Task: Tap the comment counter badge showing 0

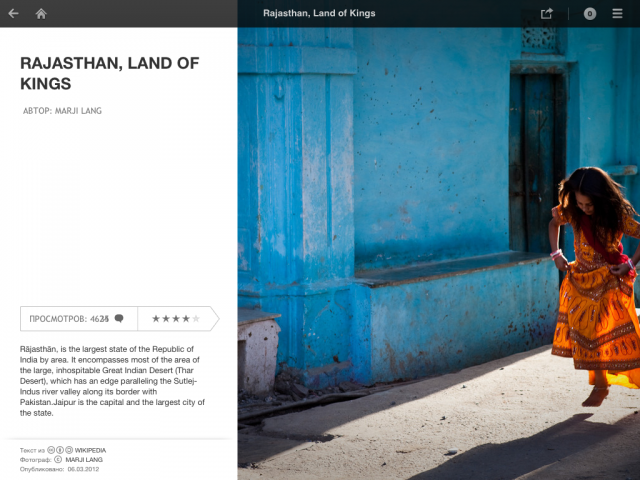Action: (590, 14)
